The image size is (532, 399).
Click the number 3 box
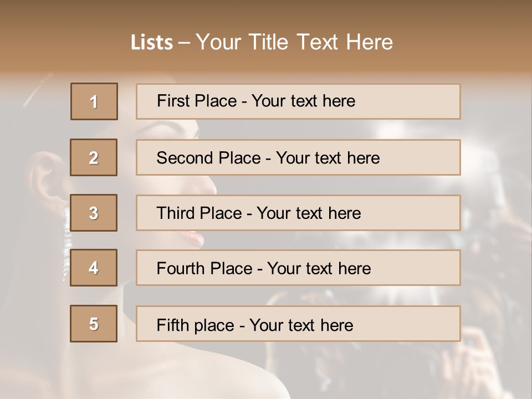click(94, 213)
